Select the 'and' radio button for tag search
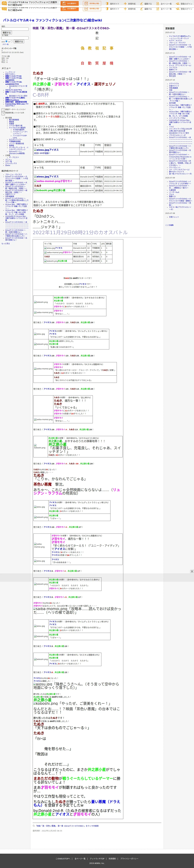The image size is (194, 868). [6, 41]
